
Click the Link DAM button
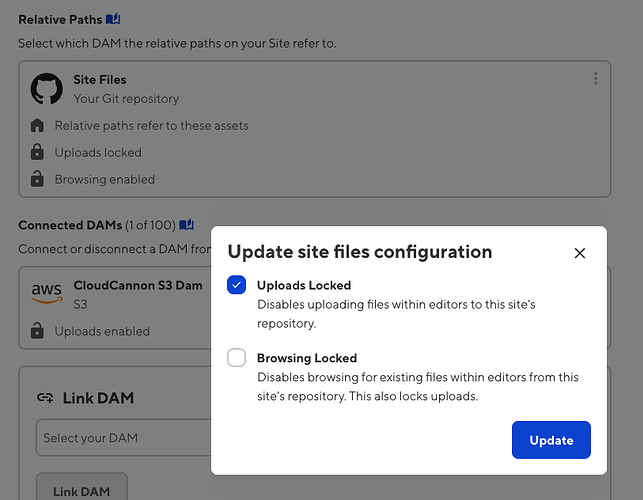click(82, 490)
